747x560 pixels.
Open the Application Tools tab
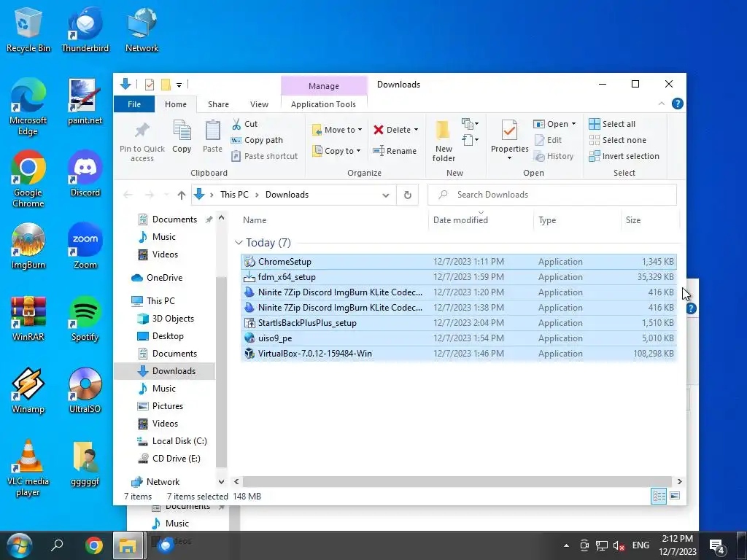[323, 104]
